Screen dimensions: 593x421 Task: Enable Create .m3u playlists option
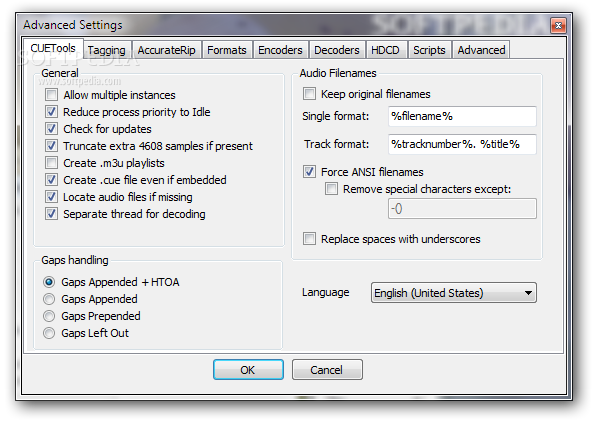click(x=51, y=163)
